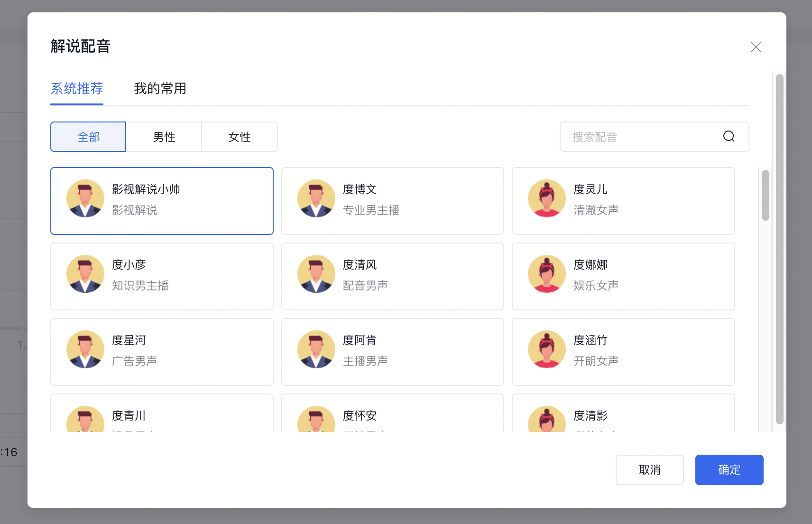Click into the 搜索配音 search field
Viewport: 812px width, 524px height.
point(640,137)
